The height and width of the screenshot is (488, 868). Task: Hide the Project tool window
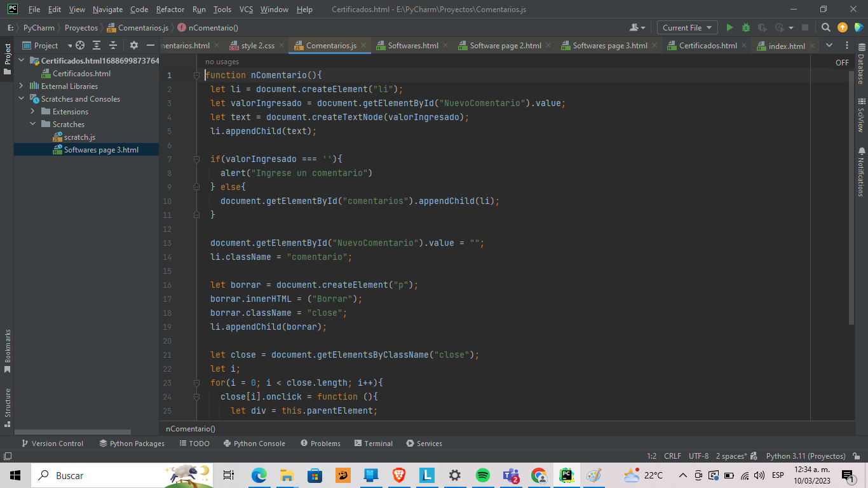(151, 45)
